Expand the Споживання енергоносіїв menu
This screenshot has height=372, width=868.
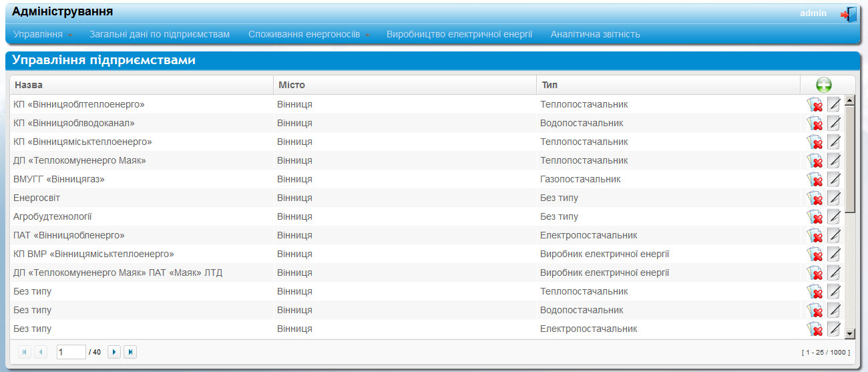308,34
